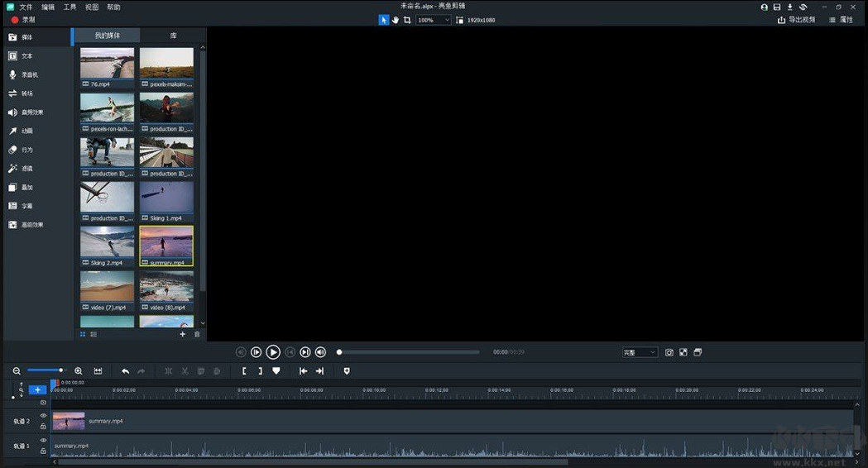The width and height of the screenshot is (868, 468).
Task: Toggle visibility eye of 轨道 1
Action: point(43,441)
